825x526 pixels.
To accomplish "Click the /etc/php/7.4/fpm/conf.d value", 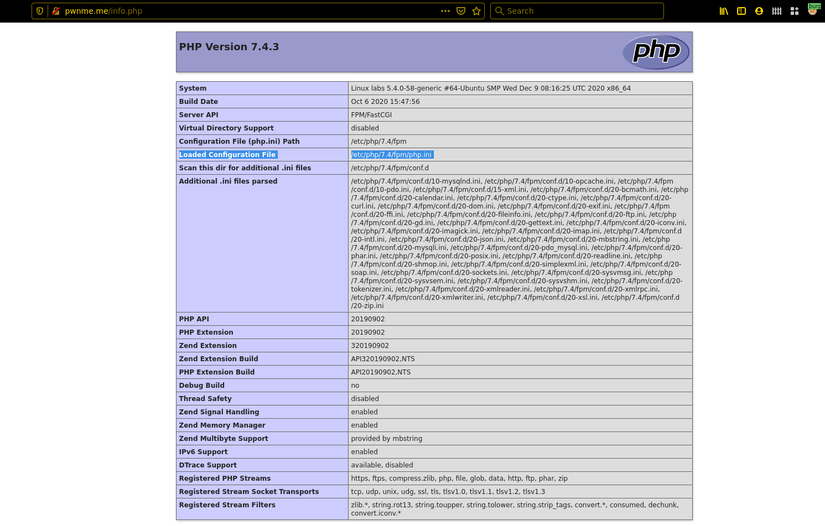I will (x=390, y=168).
